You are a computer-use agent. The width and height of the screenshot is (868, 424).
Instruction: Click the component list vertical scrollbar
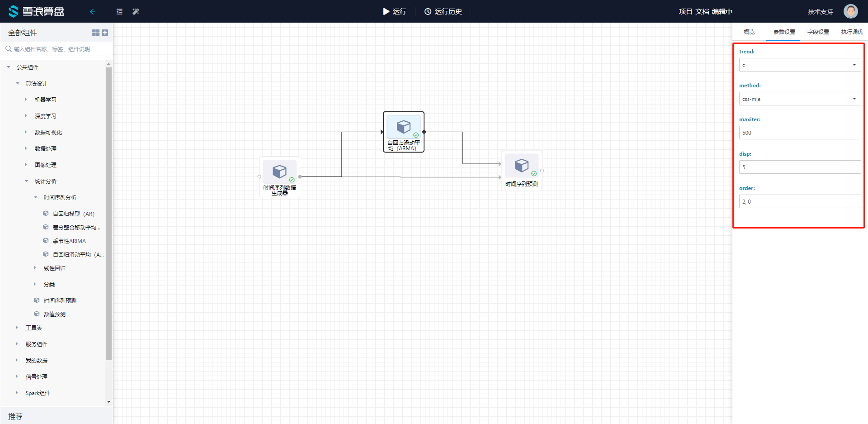[x=108, y=213]
